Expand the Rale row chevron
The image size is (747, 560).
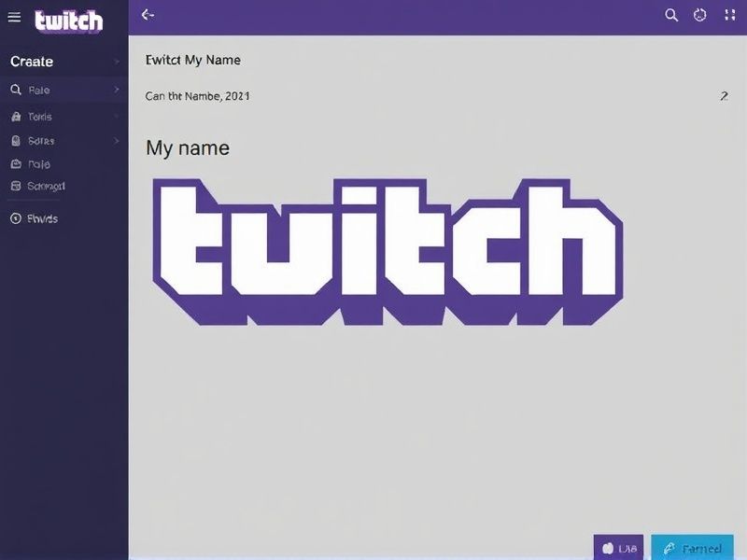point(117,90)
